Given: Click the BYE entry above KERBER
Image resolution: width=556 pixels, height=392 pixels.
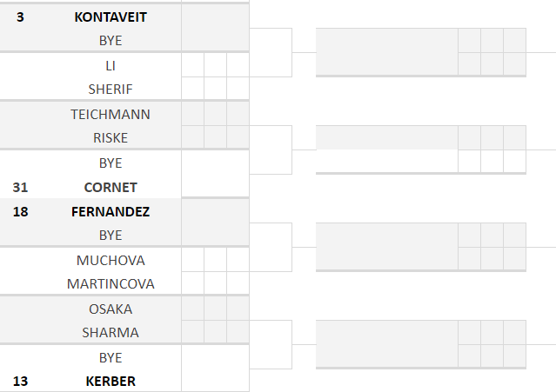Looking at the screenshot, I should coord(111,357).
